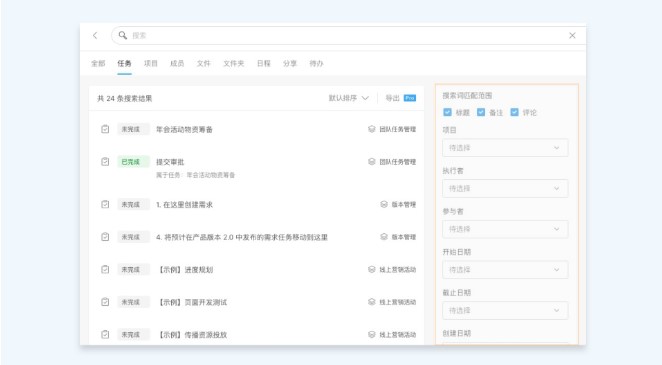
Task: Click project icon in 【示例】传播资源投放 row
Action: coord(372,334)
